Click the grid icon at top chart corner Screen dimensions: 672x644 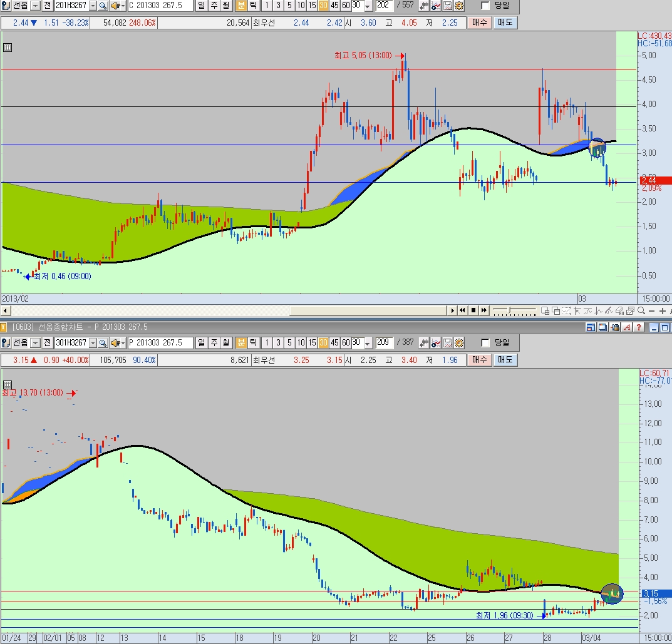pos(8,47)
